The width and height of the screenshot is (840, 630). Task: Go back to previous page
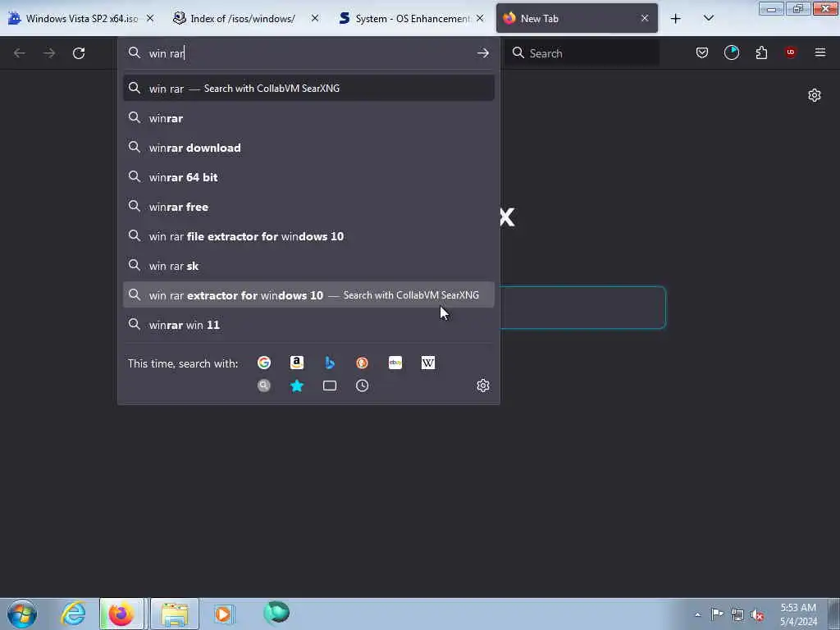pos(20,52)
